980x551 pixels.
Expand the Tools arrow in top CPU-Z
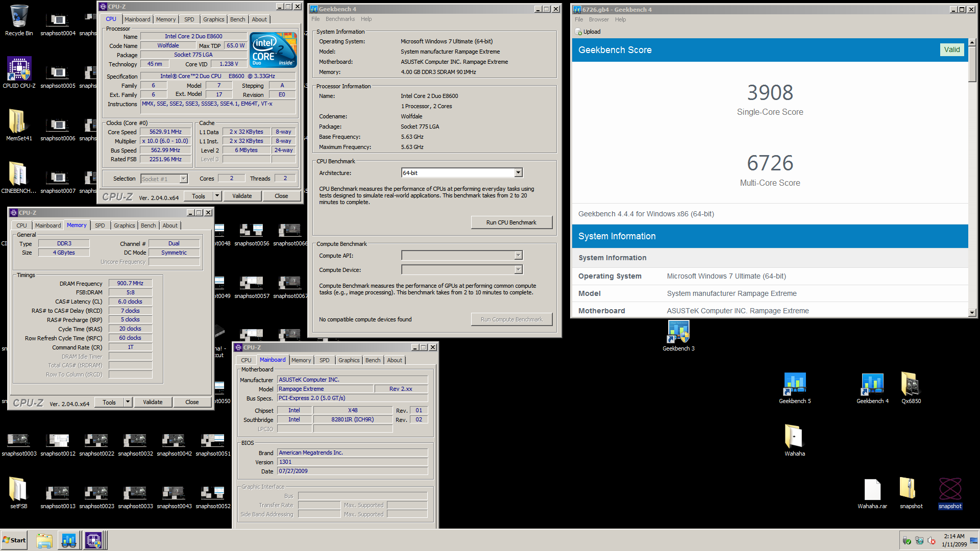217,196
